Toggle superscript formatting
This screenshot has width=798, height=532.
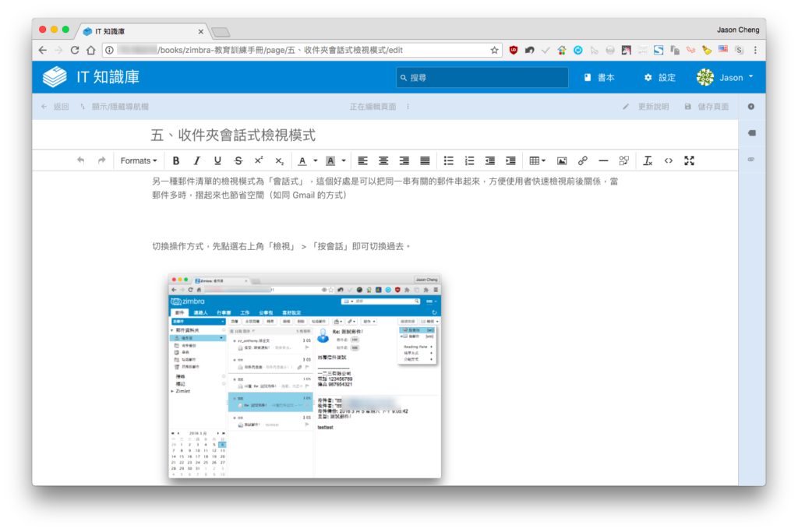[259, 160]
